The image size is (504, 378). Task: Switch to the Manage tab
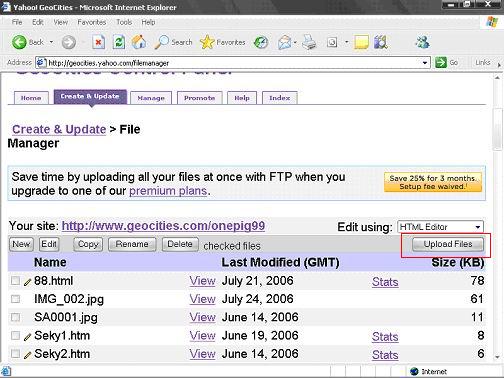point(151,98)
